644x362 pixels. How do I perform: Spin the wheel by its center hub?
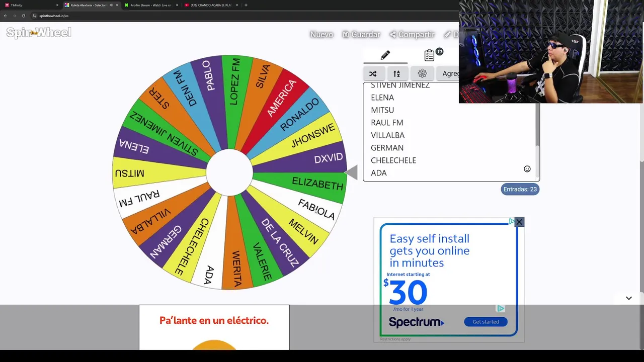click(x=229, y=172)
